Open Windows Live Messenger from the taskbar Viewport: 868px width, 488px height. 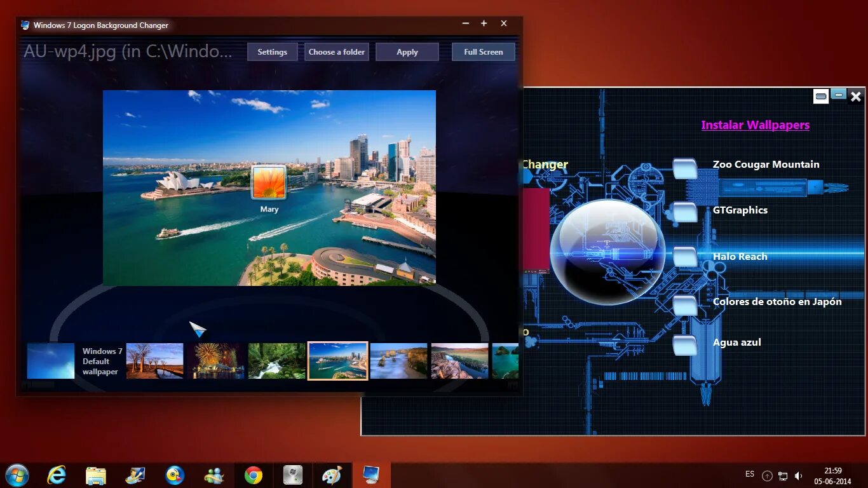point(214,475)
